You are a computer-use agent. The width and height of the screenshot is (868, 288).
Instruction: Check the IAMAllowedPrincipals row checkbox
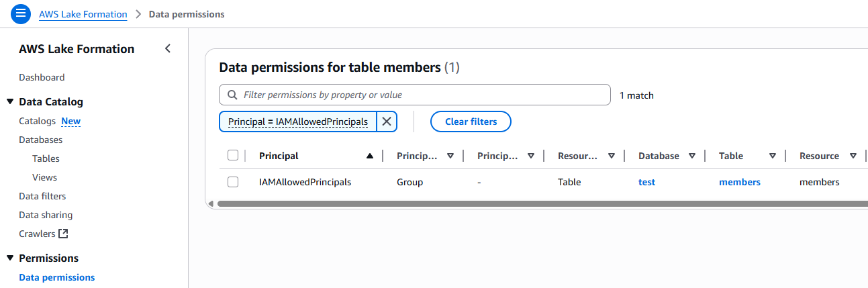233,182
